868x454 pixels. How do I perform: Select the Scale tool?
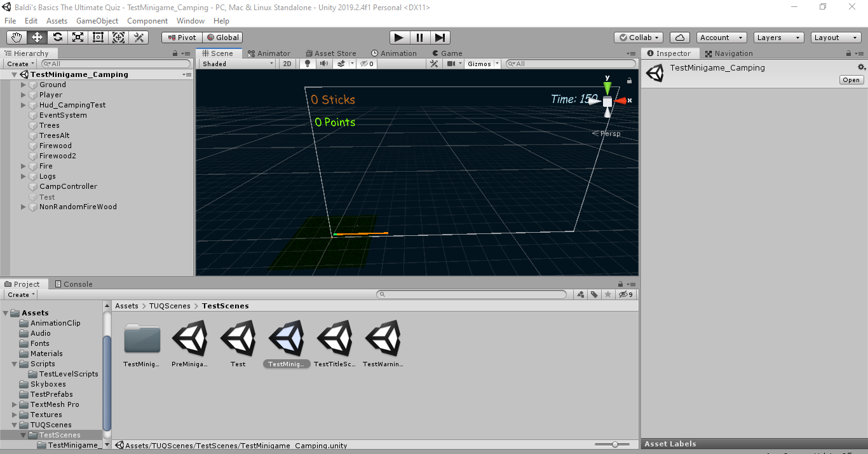point(78,38)
